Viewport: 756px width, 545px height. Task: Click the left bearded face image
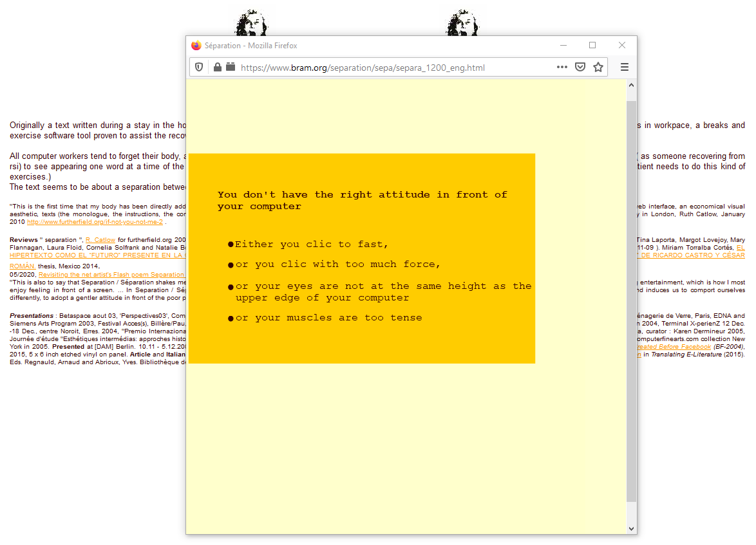251,23
